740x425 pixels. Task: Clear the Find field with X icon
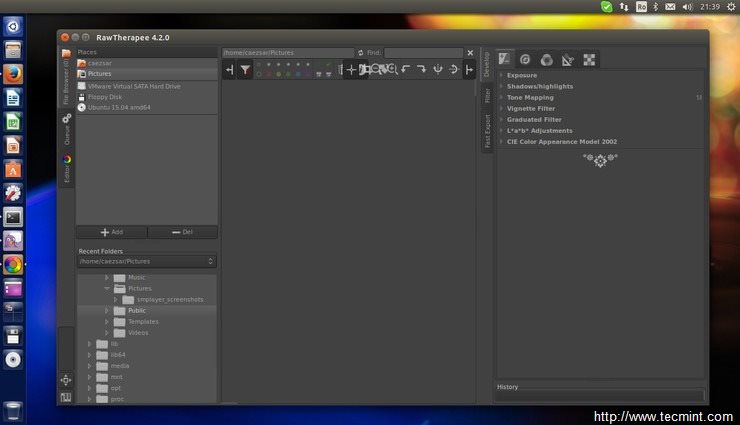pyautogui.click(x=470, y=53)
